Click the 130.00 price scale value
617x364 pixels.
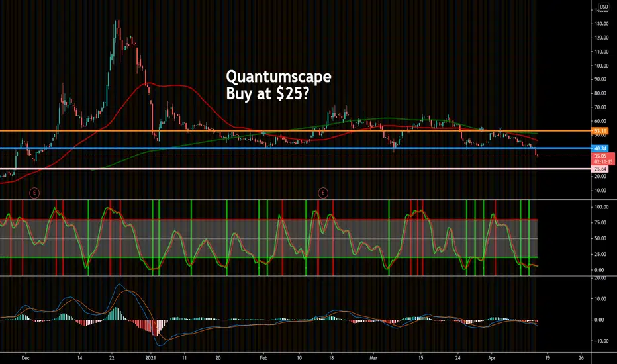602,24
